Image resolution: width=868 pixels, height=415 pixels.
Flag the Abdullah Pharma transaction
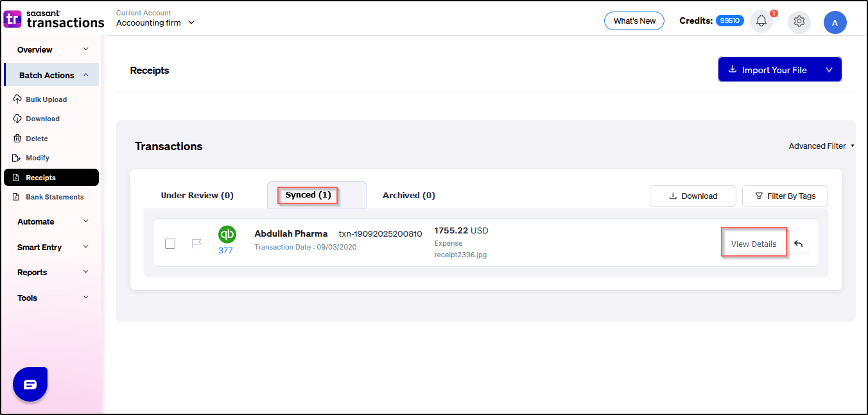pos(196,244)
